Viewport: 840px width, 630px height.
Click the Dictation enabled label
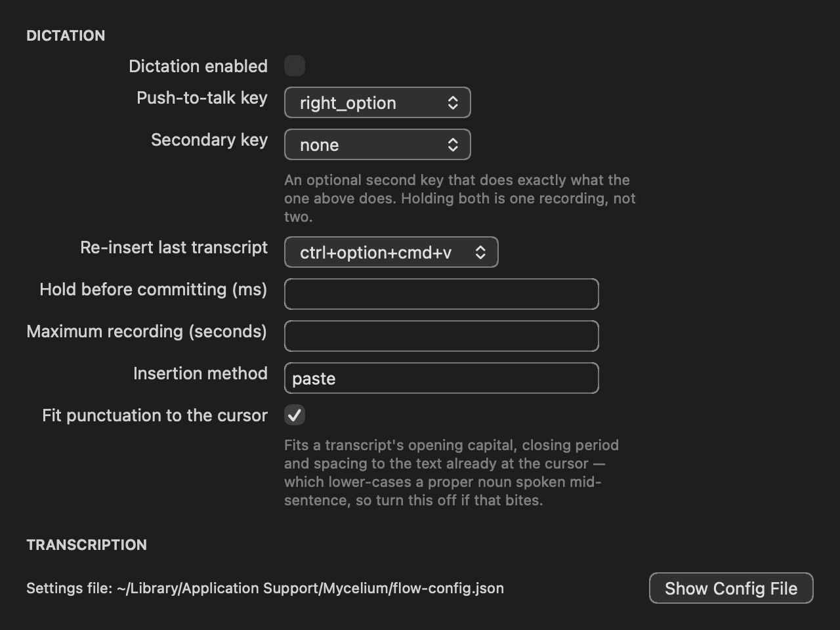[x=198, y=66]
